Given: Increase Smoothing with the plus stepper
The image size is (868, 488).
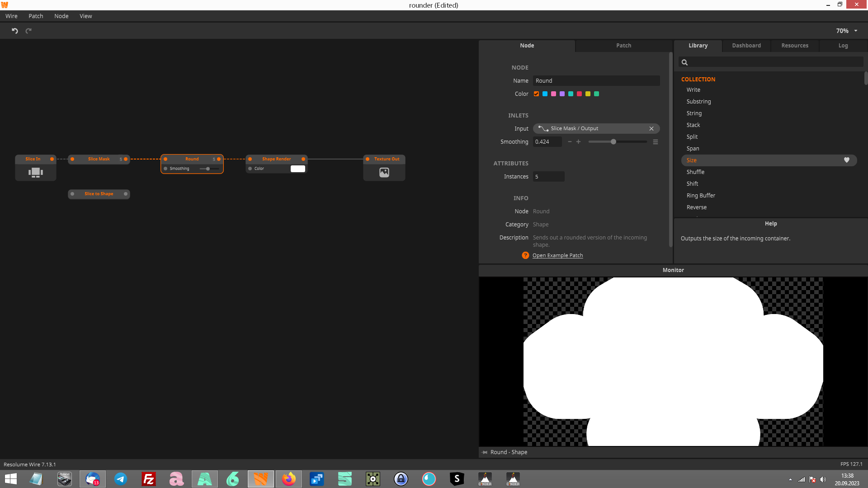Looking at the screenshot, I should 578,142.
